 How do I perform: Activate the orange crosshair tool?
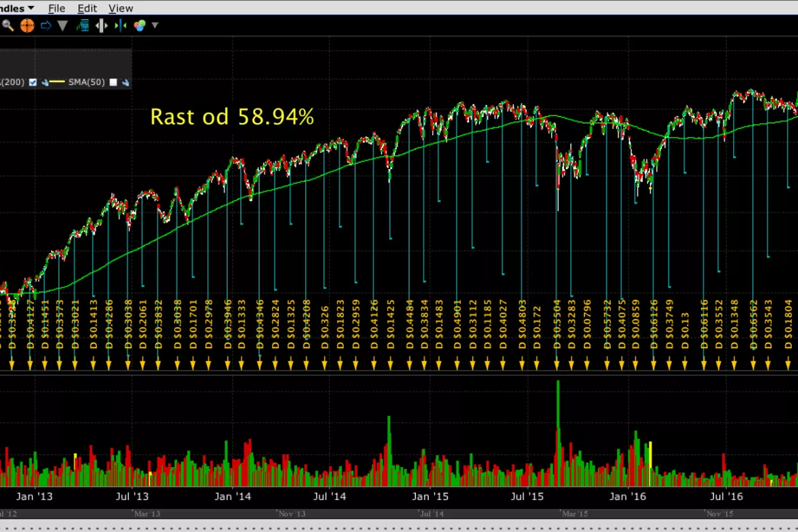[27, 26]
